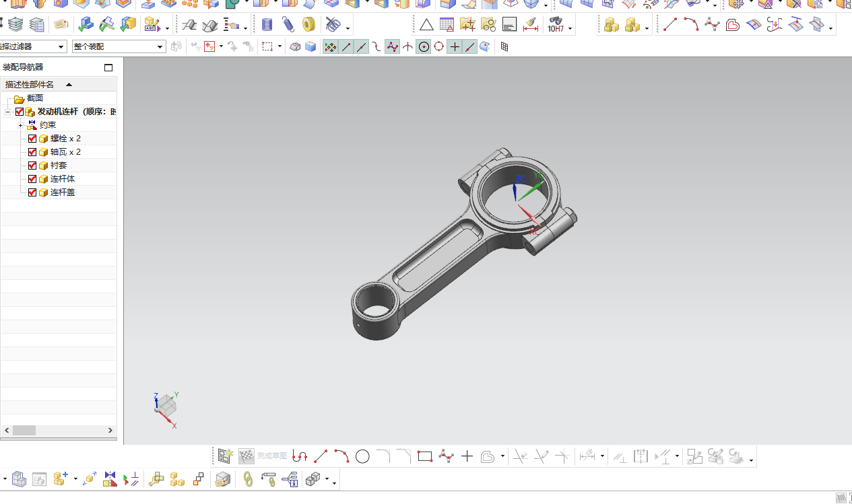
Task: Expand the 约束 constraints node
Action: point(21,126)
